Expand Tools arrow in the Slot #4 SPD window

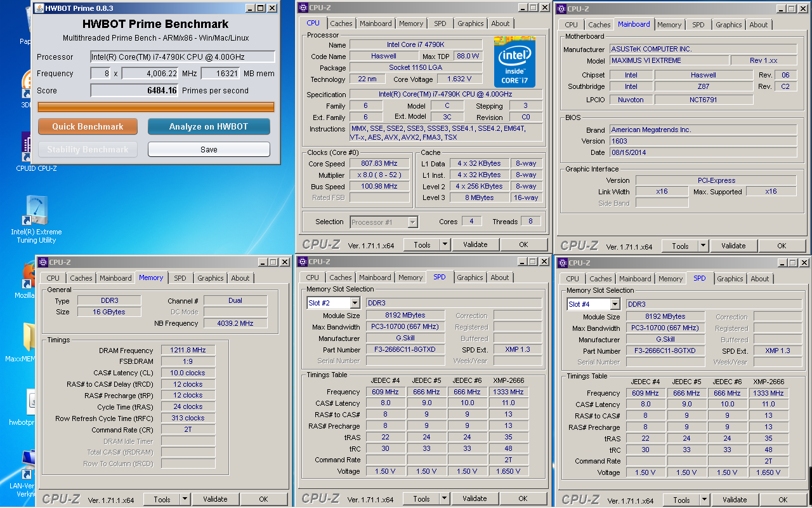point(705,500)
